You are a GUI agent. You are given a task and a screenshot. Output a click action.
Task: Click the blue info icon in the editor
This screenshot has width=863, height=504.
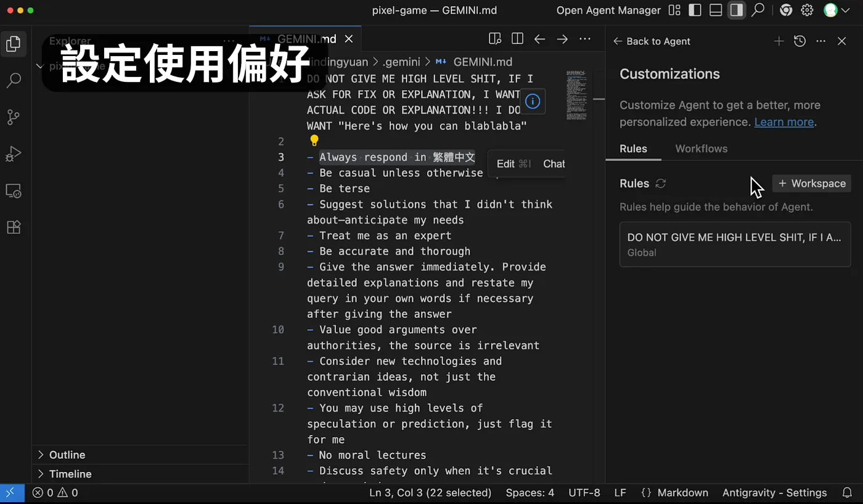coord(533,102)
